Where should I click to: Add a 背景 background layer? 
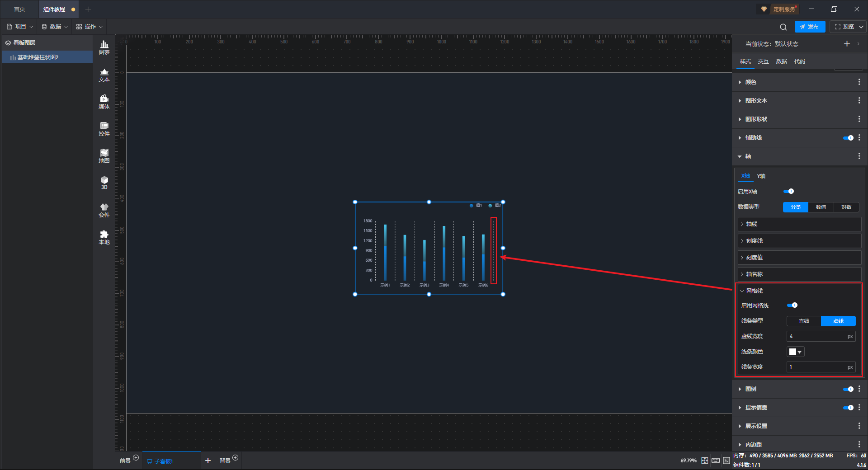(235, 458)
